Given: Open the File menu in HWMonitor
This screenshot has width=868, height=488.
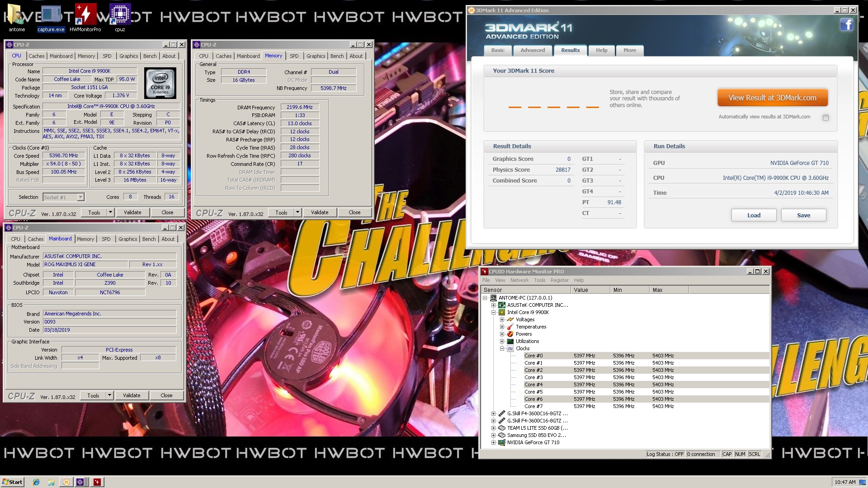Looking at the screenshot, I should coord(486,280).
